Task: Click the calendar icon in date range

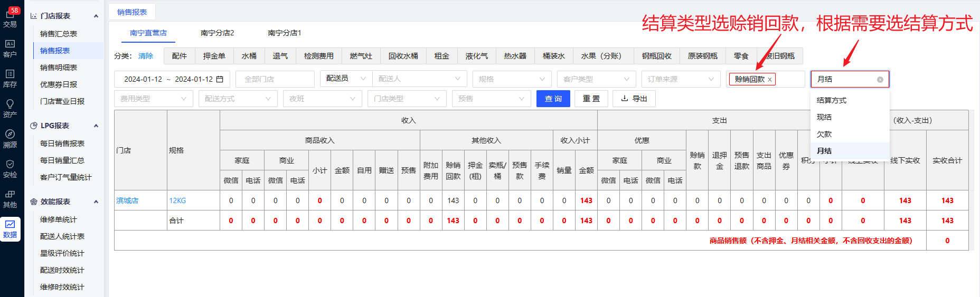Action: pos(220,79)
